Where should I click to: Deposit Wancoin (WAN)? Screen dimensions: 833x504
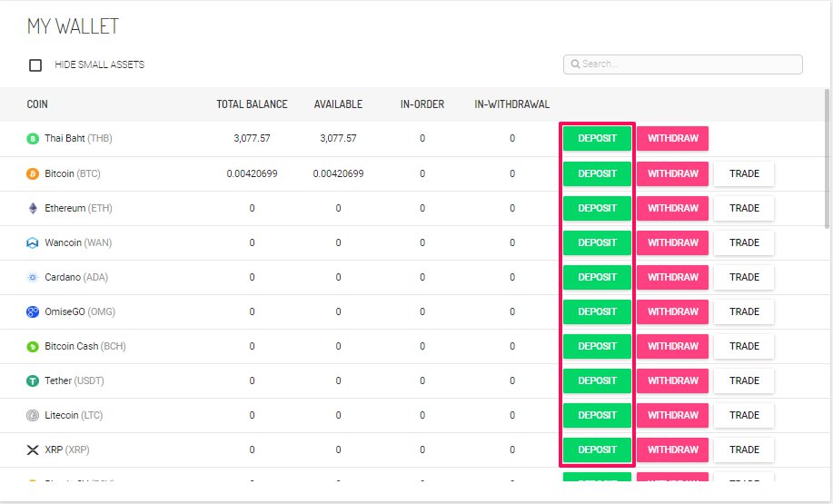pyautogui.click(x=597, y=242)
